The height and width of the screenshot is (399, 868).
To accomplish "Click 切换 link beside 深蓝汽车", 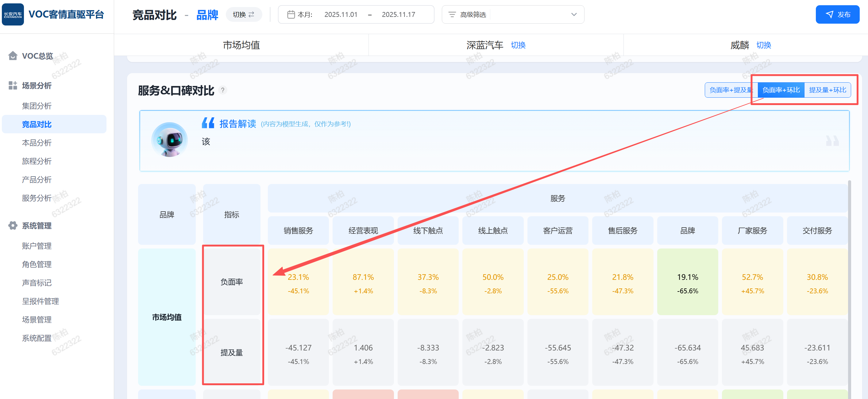I will pos(518,45).
